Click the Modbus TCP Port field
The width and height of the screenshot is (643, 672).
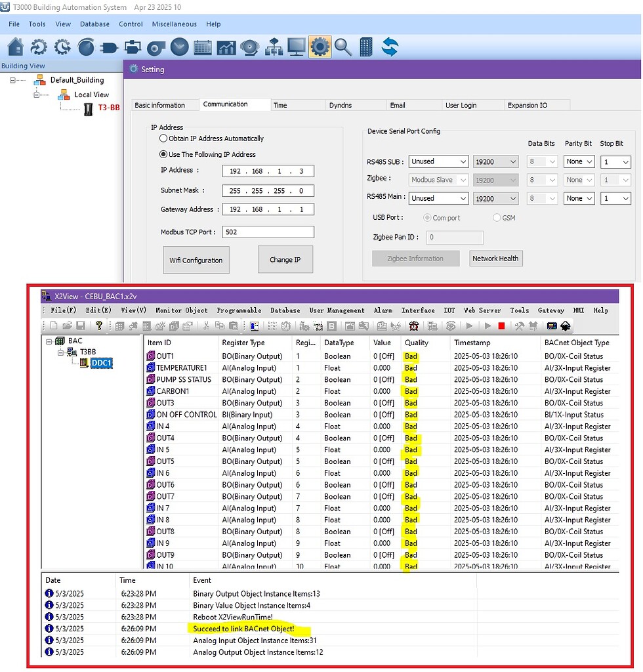(x=268, y=232)
